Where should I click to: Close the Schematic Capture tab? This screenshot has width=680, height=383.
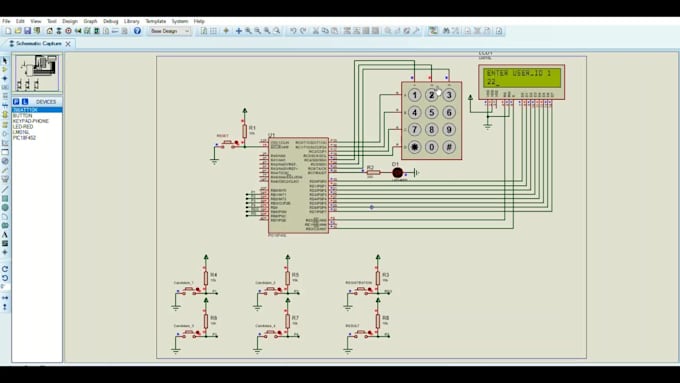click(68, 44)
